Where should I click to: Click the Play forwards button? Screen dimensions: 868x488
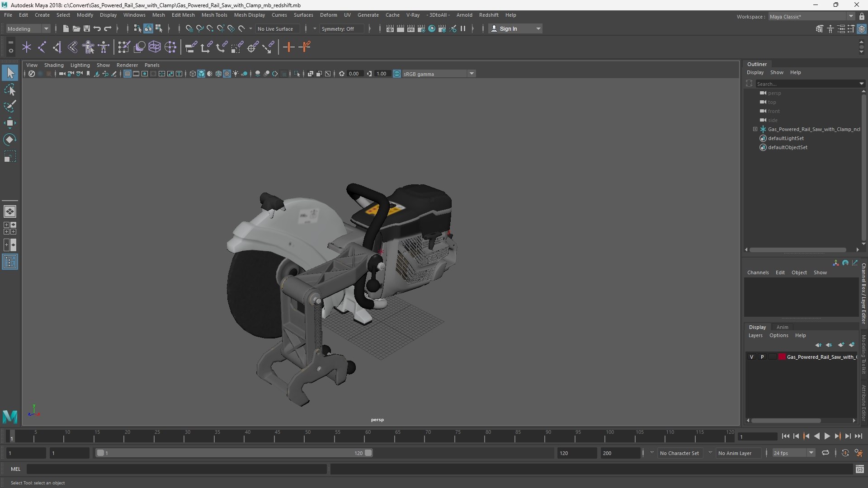pyautogui.click(x=827, y=436)
